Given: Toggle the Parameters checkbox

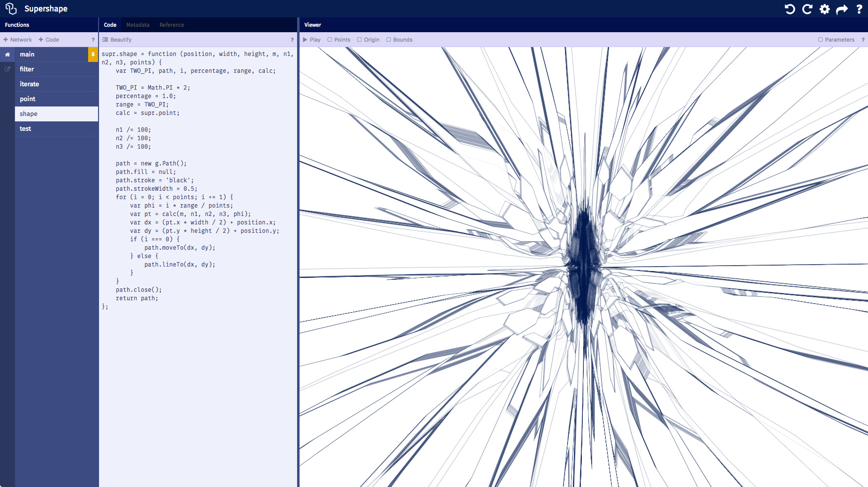Looking at the screenshot, I should click(820, 40).
